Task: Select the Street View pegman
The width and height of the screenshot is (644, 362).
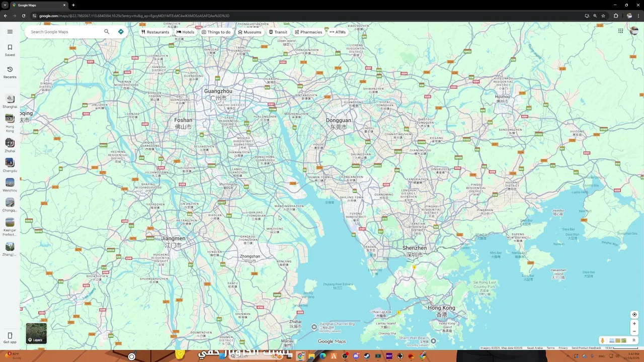Action: 602,340
